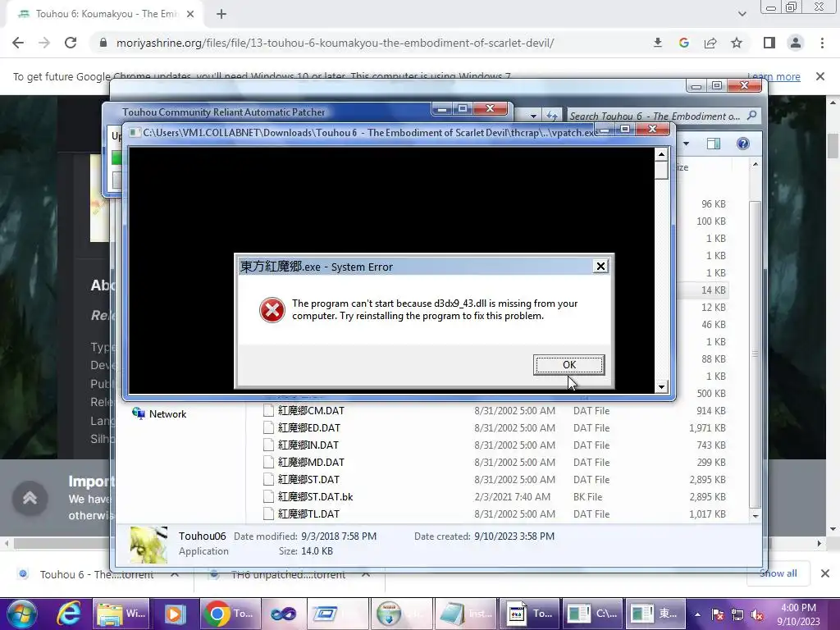
Task: Click Touhou Community Reliant Automatic Patcher title
Action: tap(223, 112)
